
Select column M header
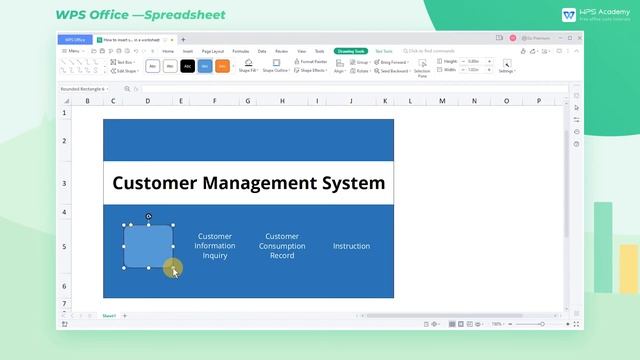coord(442,101)
